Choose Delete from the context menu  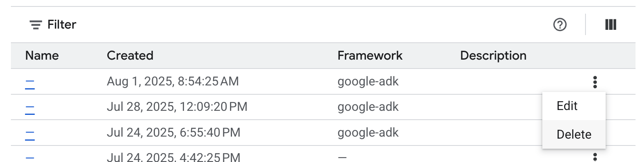574,135
